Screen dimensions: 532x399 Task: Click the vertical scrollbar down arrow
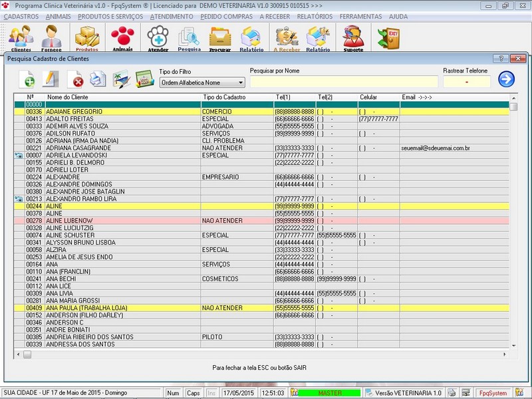coord(513,345)
